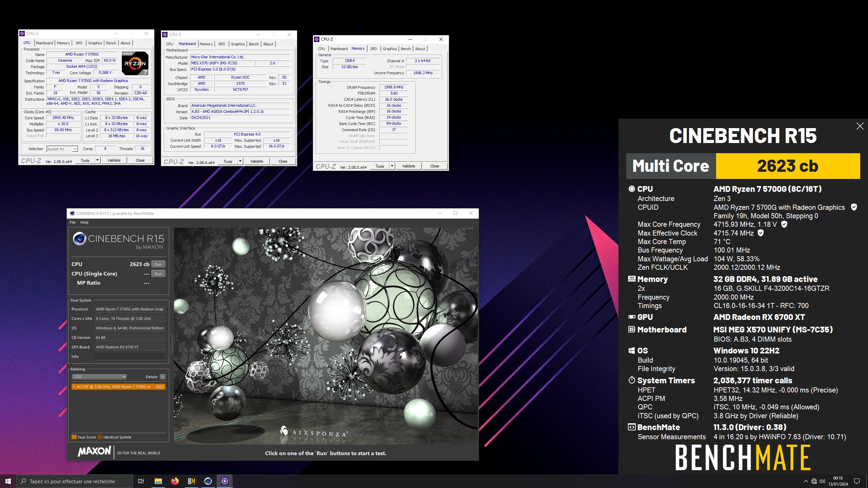The height and width of the screenshot is (488, 868).
Task: Click the GPU icon in the BenchMate panel
Action: 631,317
